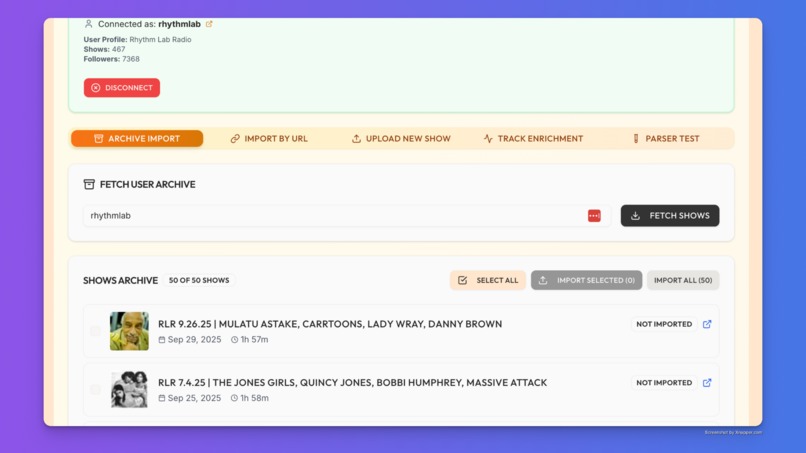Go to the Upload New Show tab
The height and width of the screenshot is (453, 806).
[401, 139]
